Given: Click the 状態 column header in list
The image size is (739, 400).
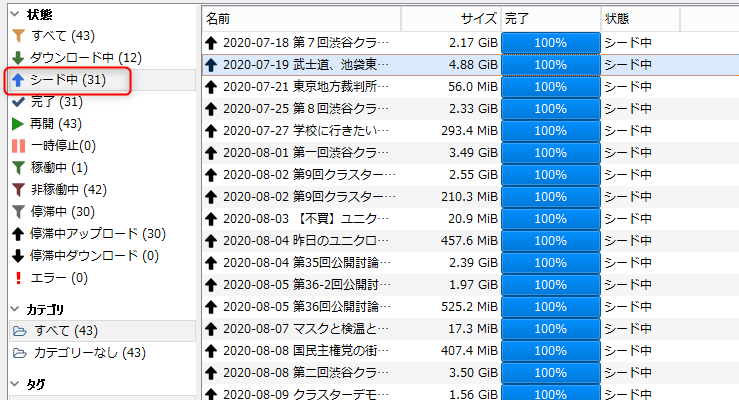Looking at the screenshot, I should click(x=640, y=18).
